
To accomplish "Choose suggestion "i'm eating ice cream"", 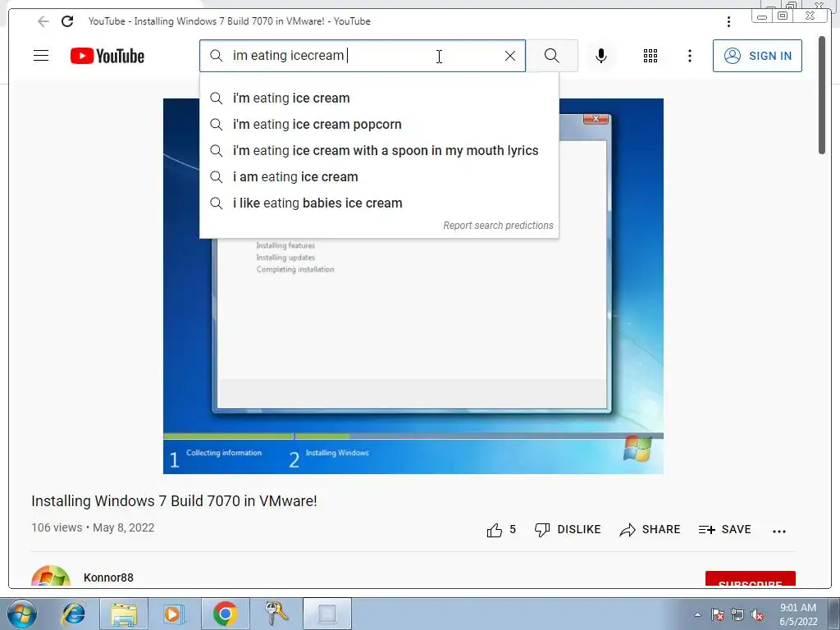I will [379, 98].
